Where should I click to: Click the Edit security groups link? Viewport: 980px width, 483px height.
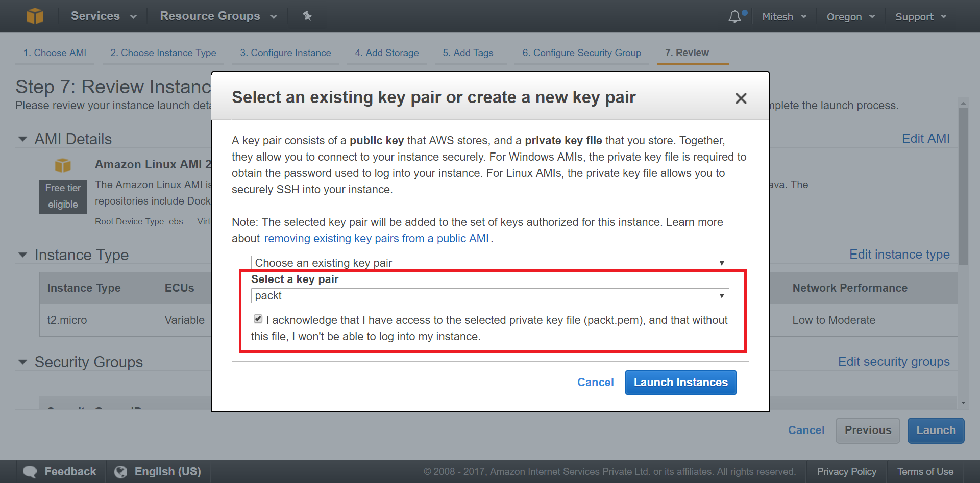894,362
